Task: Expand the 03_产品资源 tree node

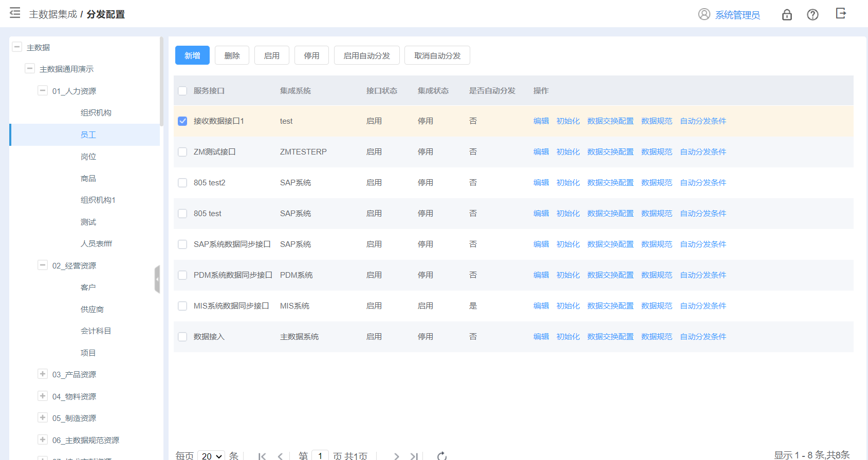Action: [x=43, y=374]
